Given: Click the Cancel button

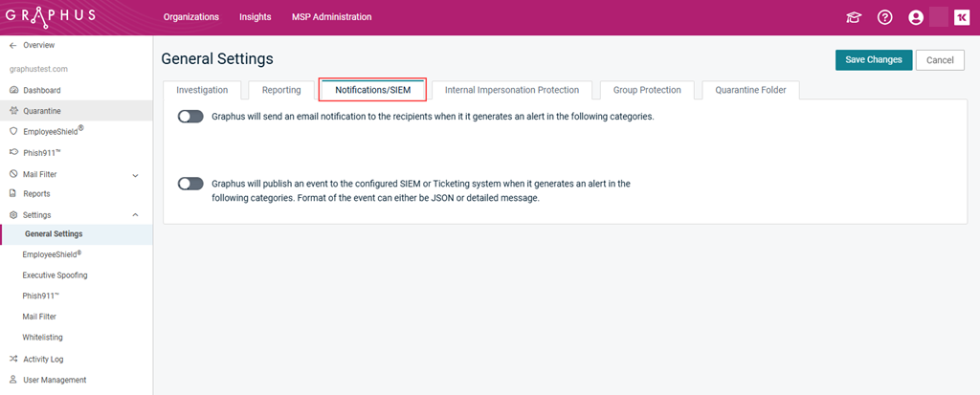Looking at the screenshot, I should (940, 60).
